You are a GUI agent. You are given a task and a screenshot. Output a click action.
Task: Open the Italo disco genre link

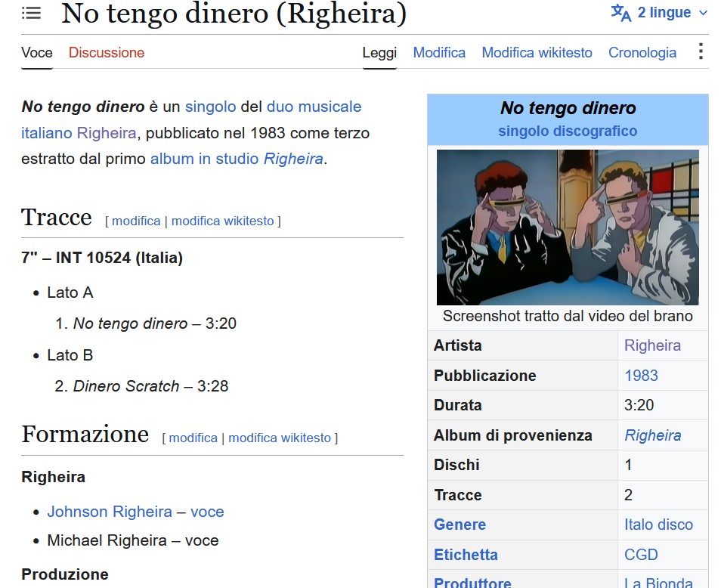point(658,525)
